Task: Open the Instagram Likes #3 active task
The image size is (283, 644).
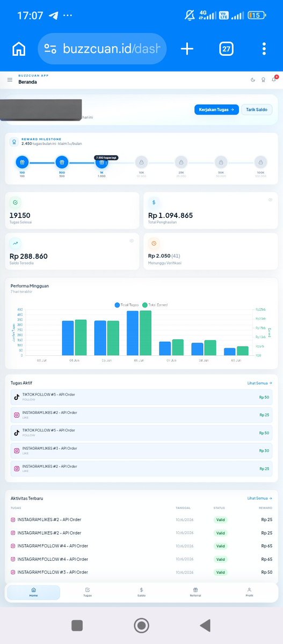Action: point(141,451)
